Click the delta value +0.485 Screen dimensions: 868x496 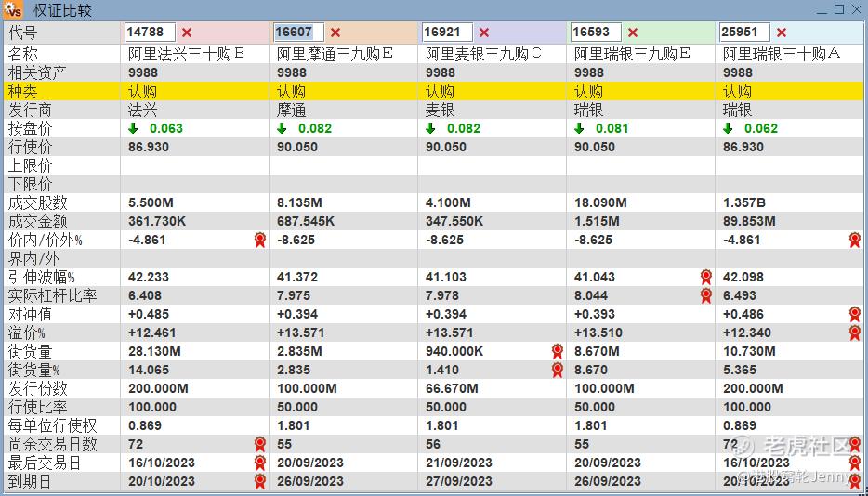click(x=149, y=314)
